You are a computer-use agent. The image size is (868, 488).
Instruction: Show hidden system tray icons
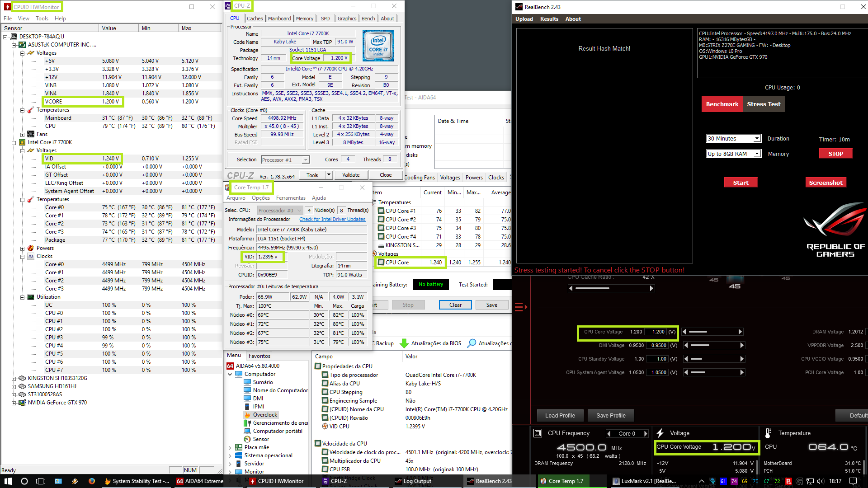click(702, 481)
